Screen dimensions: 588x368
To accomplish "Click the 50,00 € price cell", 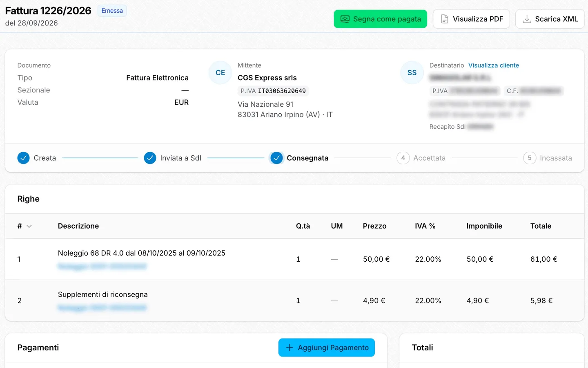I will tap(376, 259).
